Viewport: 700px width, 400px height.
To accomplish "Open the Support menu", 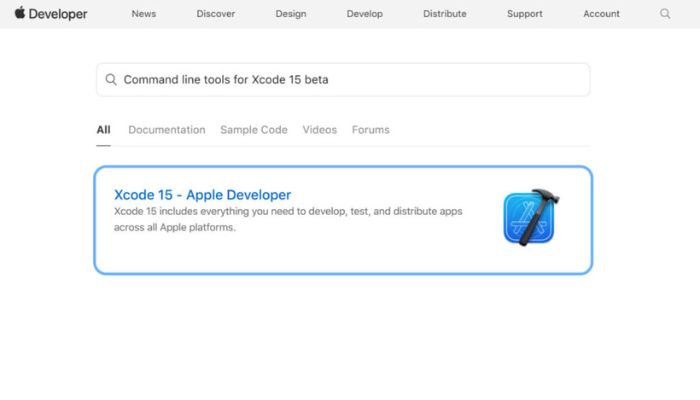I will pos(525,14).
